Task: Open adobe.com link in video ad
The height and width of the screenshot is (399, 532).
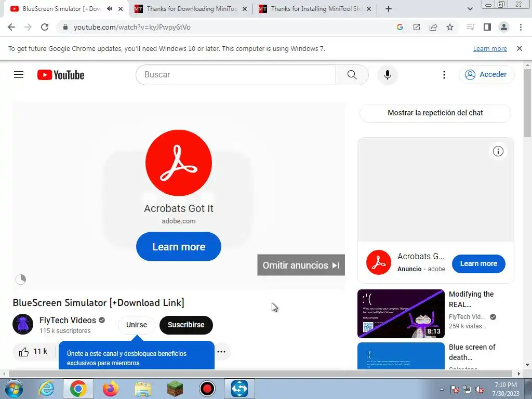Action: point(179,221)
